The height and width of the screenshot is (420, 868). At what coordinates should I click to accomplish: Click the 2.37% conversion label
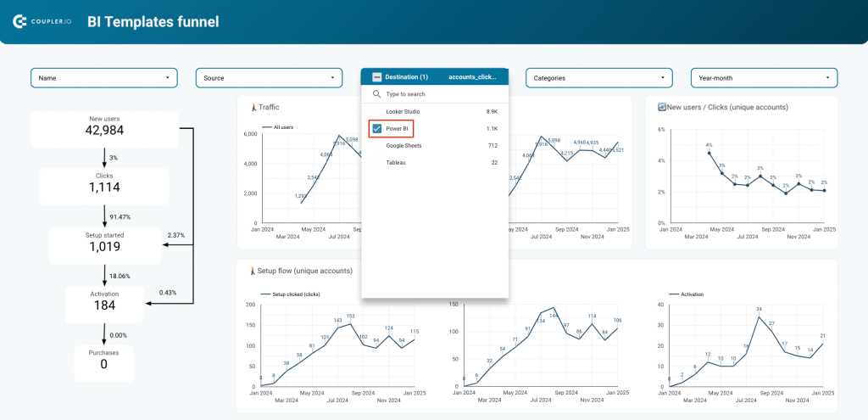tap(176, 236)
